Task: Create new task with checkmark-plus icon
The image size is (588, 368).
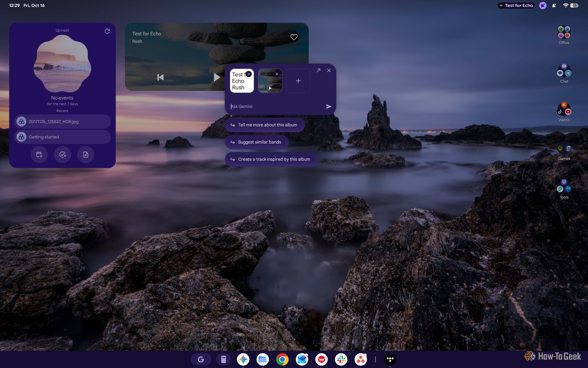Action: click(62, 155)
